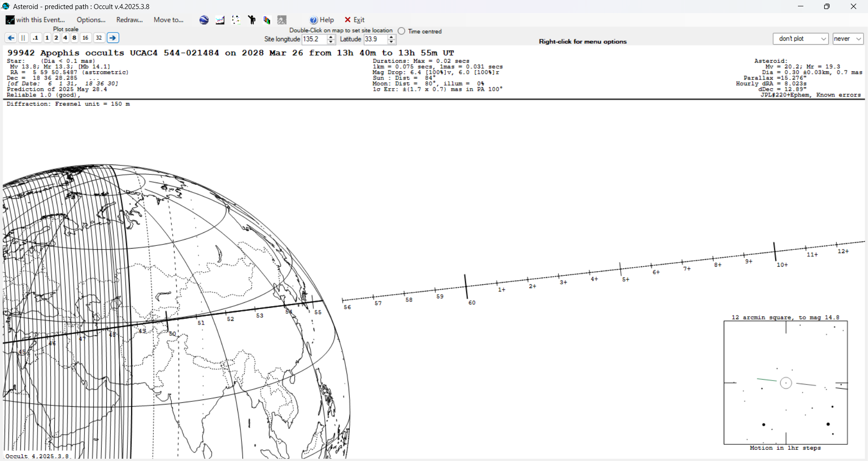This screenshot has height=461, width=868.
Task: Set plot scale to 4
Action: (x=65, y=38)
